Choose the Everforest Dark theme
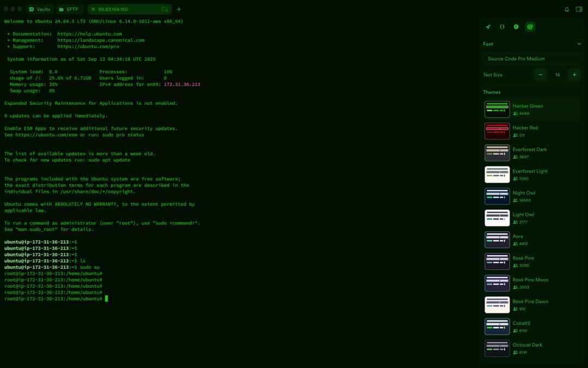The image size is (588, 368). click(x=531, y=153)
